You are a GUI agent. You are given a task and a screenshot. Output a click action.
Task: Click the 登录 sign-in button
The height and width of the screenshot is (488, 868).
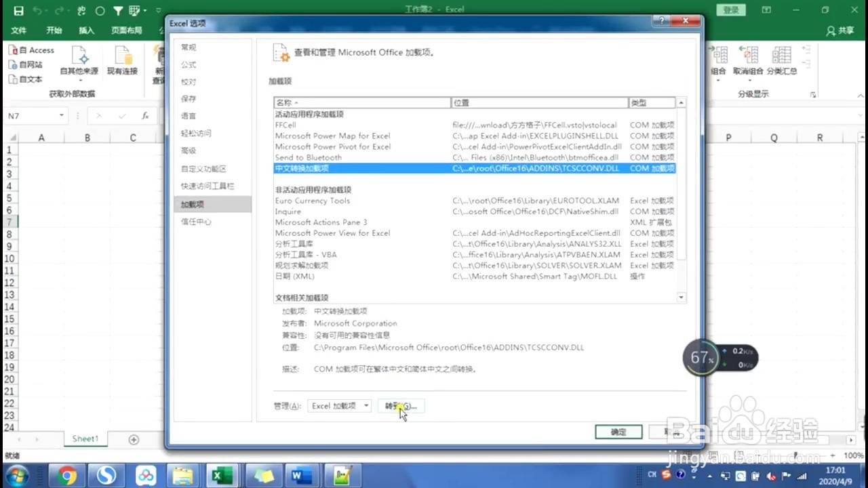pyautogui.click(x=731, y=10)
